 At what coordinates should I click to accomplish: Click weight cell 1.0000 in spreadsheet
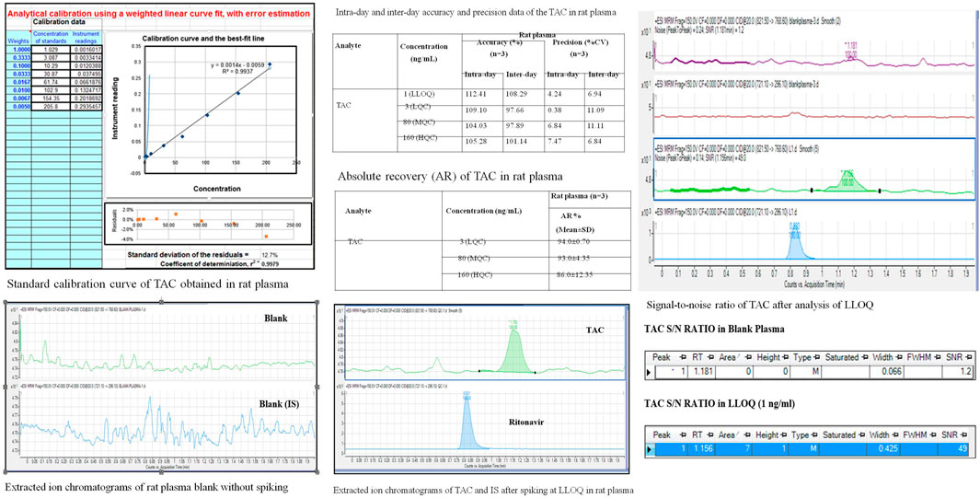click(x=17, y=48)
